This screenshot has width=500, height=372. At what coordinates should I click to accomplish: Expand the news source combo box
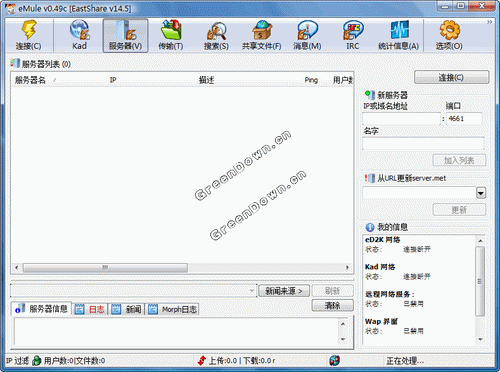click(252, 291)
